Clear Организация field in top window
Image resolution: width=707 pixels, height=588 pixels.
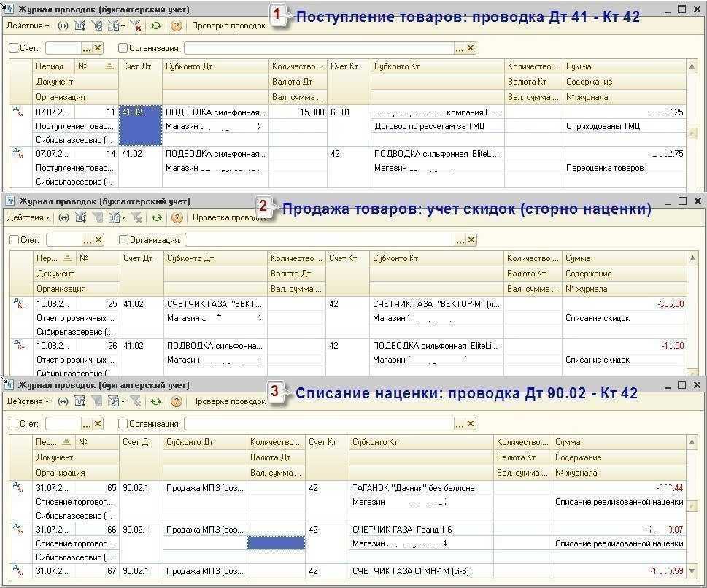point(471,48)
